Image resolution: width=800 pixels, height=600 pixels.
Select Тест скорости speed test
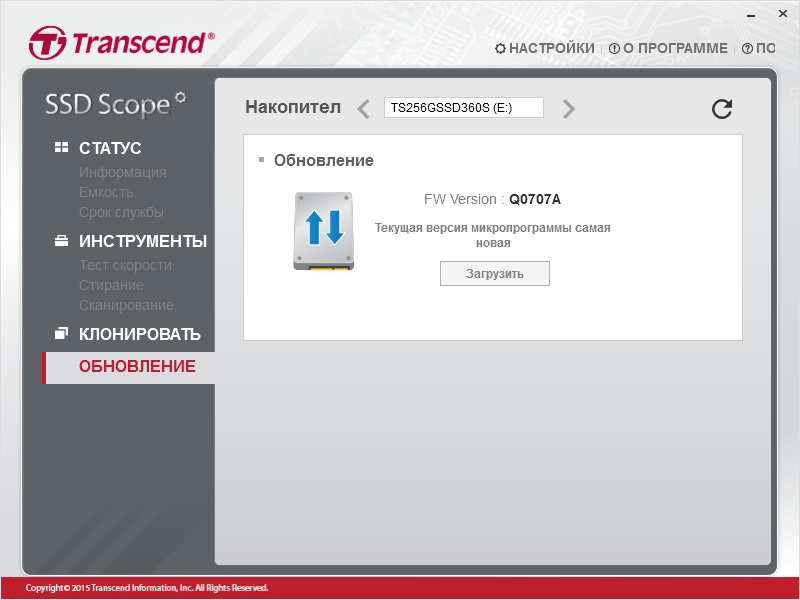(x=125, y=265)
